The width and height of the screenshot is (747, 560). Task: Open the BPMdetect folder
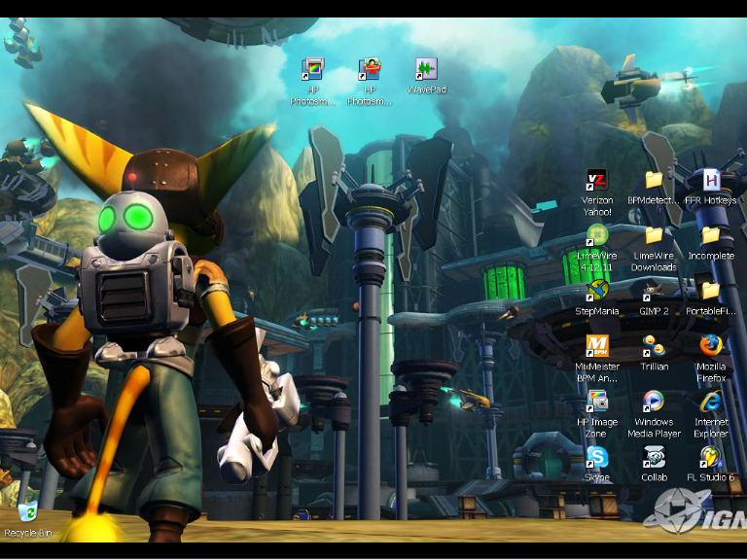tap(654, 181)
